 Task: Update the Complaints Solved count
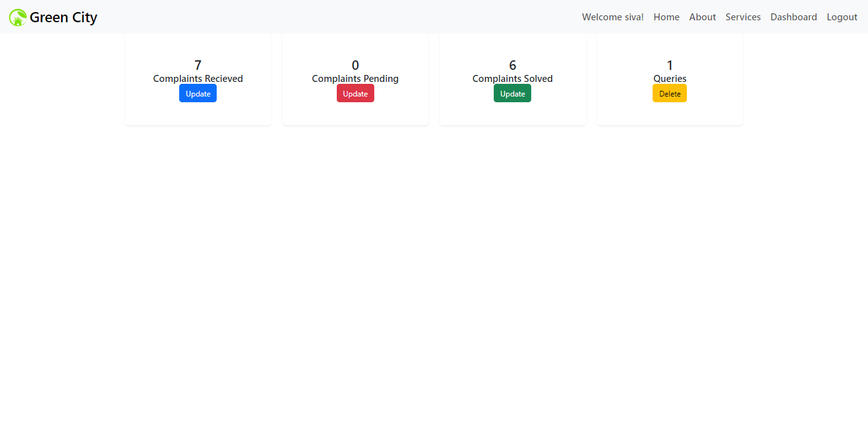(x=512, y=93)
